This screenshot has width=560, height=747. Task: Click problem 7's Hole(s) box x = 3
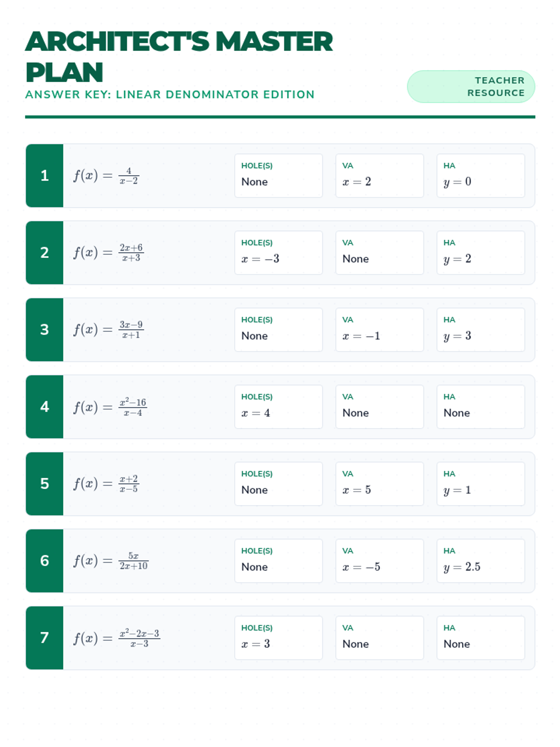point(278,638)
